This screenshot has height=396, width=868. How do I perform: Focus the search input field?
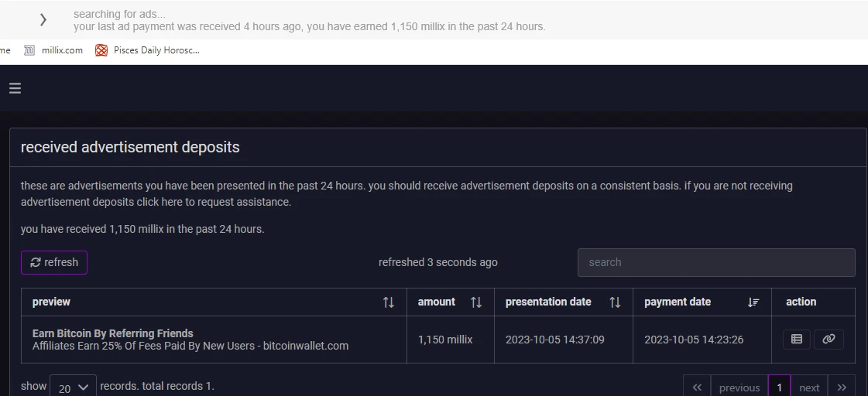point(716,262)
